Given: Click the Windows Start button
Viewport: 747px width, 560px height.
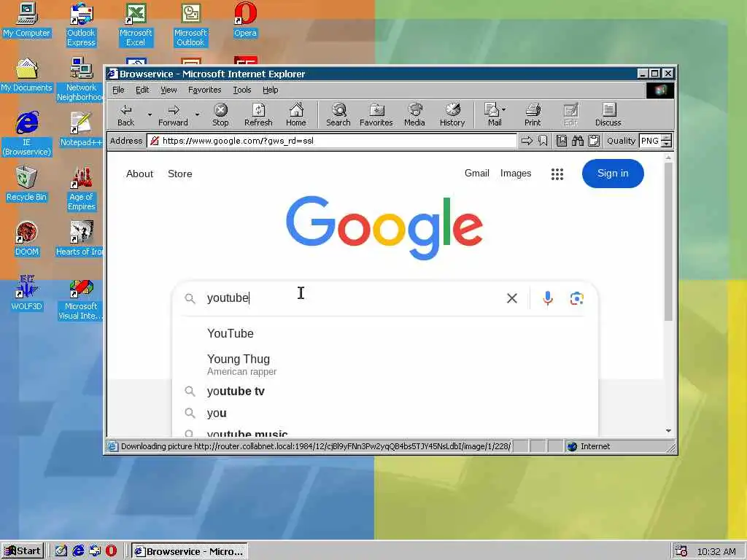Looking at the screenshot, I should coord(23,551).
